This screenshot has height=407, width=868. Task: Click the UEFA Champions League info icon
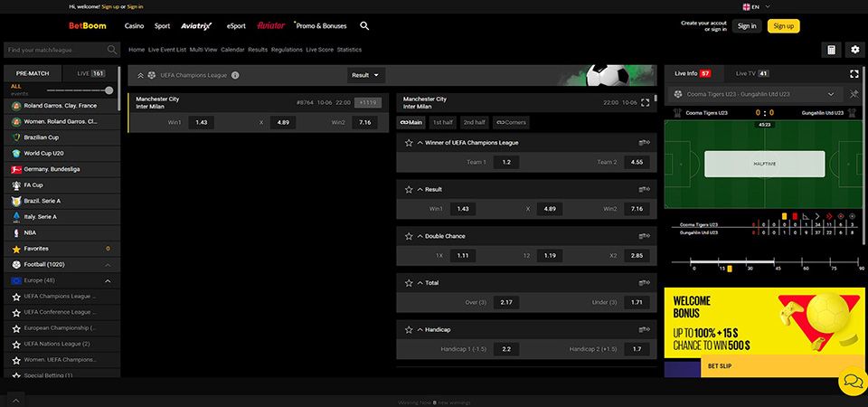pyautogui.click(x=235, y=75)
